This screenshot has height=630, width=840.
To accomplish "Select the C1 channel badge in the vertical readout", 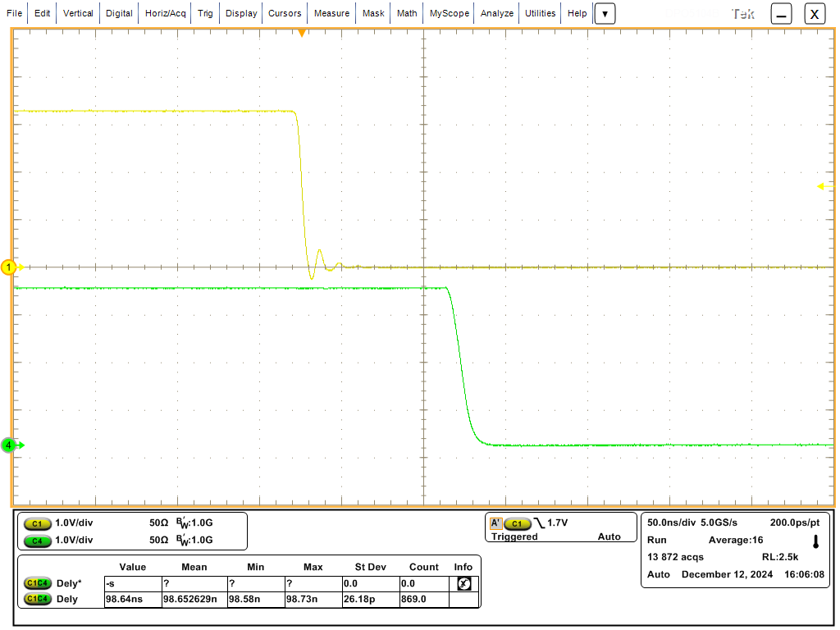I will (37, 522).
